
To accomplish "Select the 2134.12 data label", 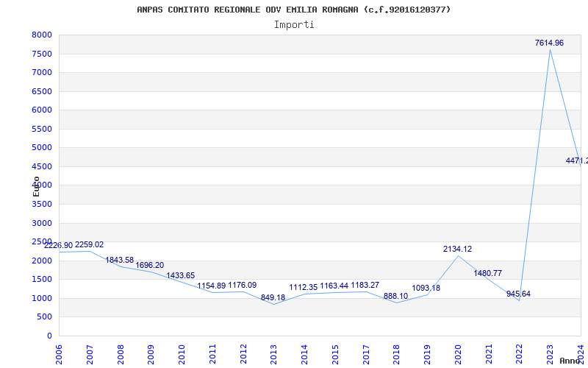I will click(x=457, y=250).
